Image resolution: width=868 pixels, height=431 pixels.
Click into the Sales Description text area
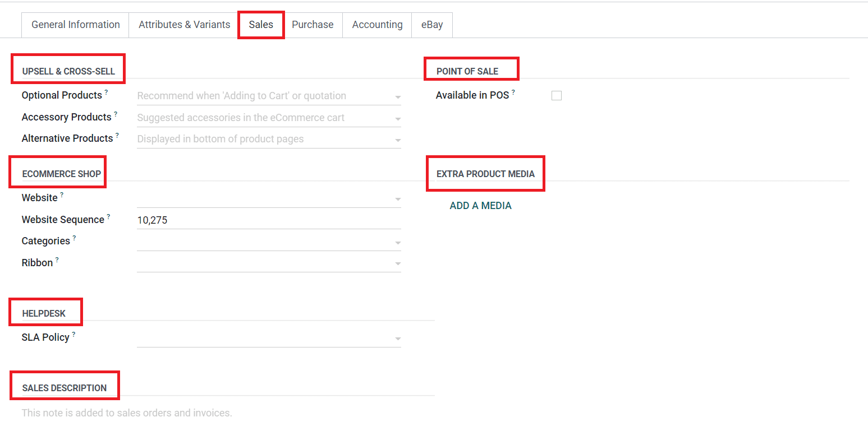(224, 414)
